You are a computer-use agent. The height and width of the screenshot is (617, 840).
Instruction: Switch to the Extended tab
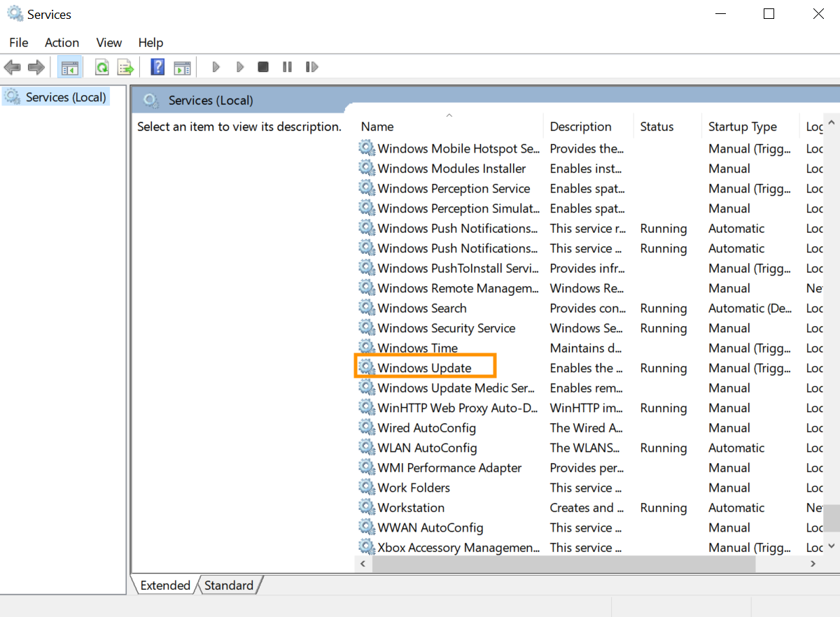click(164, 585)
